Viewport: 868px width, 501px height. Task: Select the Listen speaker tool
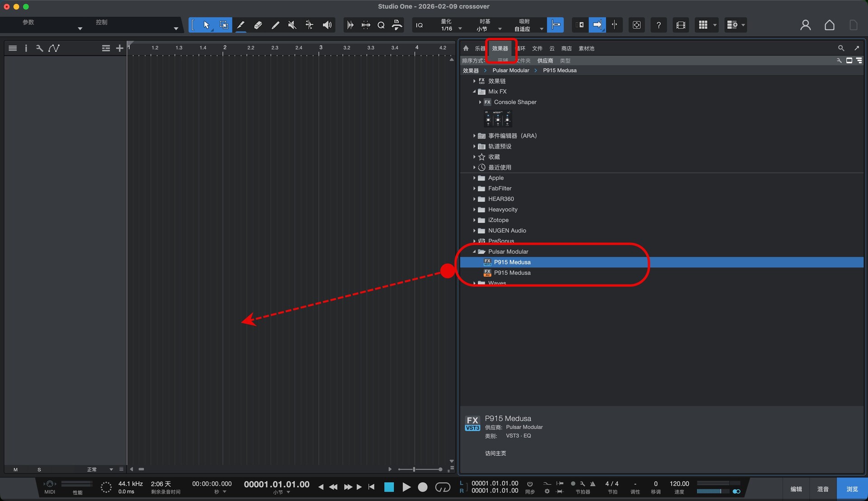327,25
